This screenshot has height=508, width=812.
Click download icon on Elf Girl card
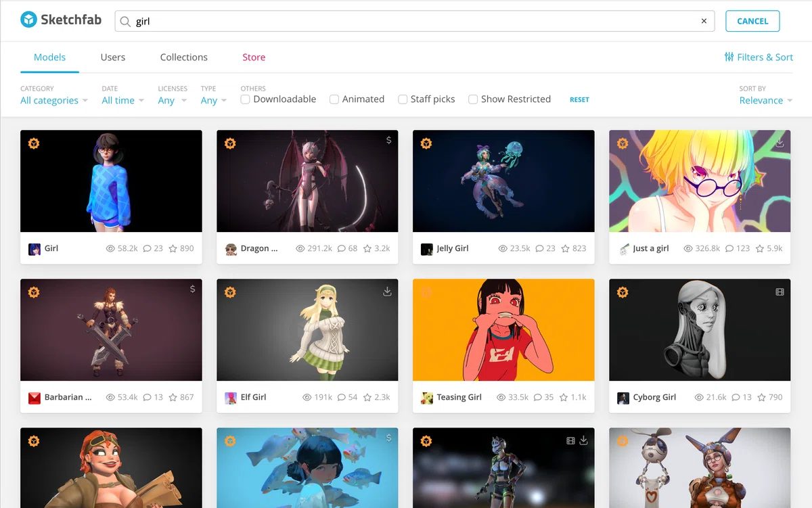pyautogui.click(x=387, y=292)
